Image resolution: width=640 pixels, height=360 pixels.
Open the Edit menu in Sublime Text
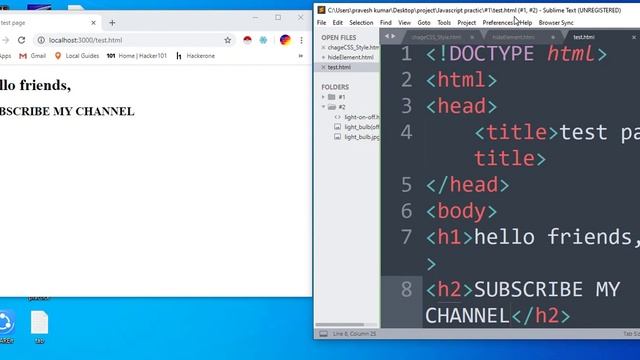coord(338,23)
